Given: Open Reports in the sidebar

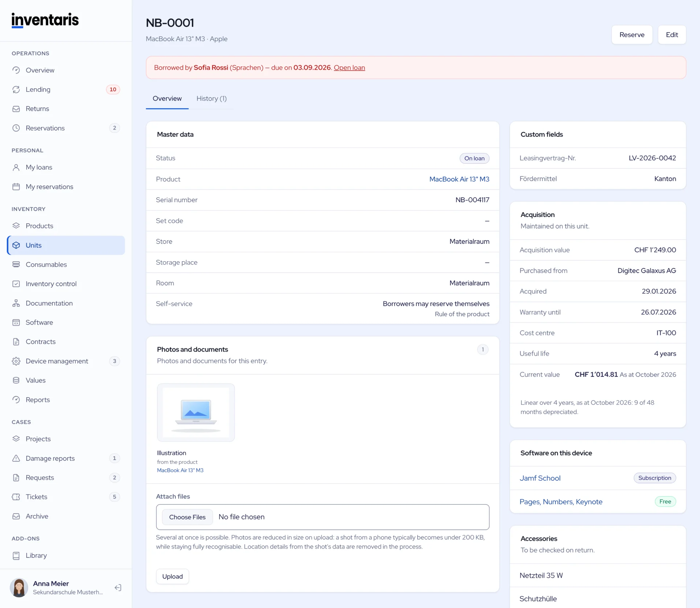Looking at the screenshot, I should point(66,400).
